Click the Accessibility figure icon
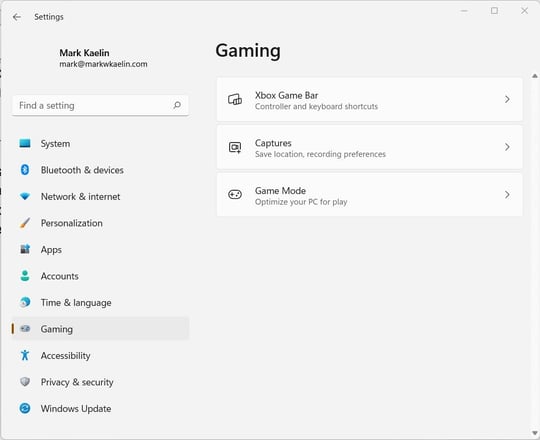 point(25,355)
